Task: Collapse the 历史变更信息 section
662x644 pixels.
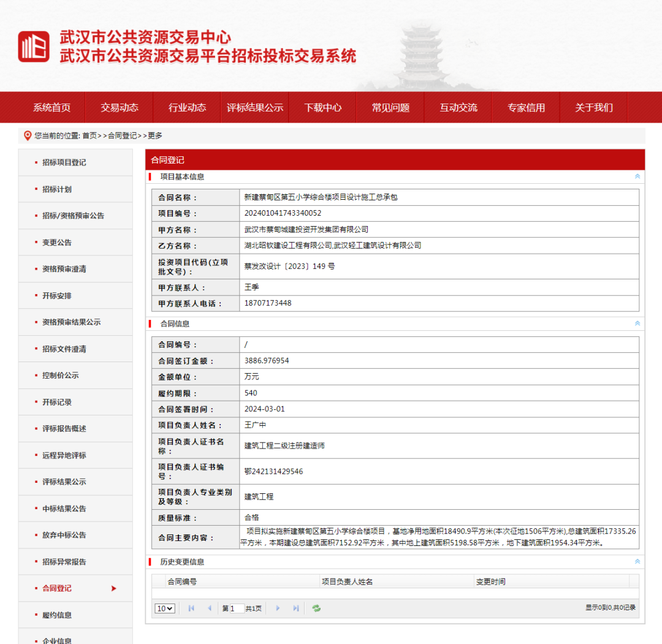Action: tap(637, 561)
